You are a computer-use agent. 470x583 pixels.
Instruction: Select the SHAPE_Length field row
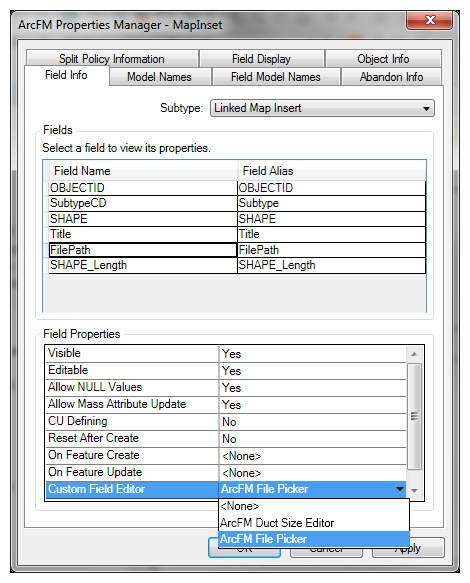237,265
